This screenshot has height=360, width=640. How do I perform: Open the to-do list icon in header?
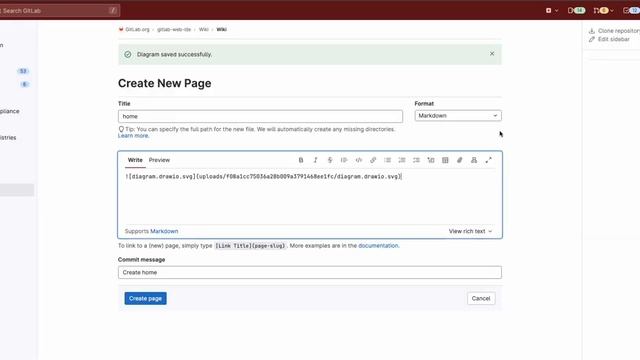click(x=631, y=10)
